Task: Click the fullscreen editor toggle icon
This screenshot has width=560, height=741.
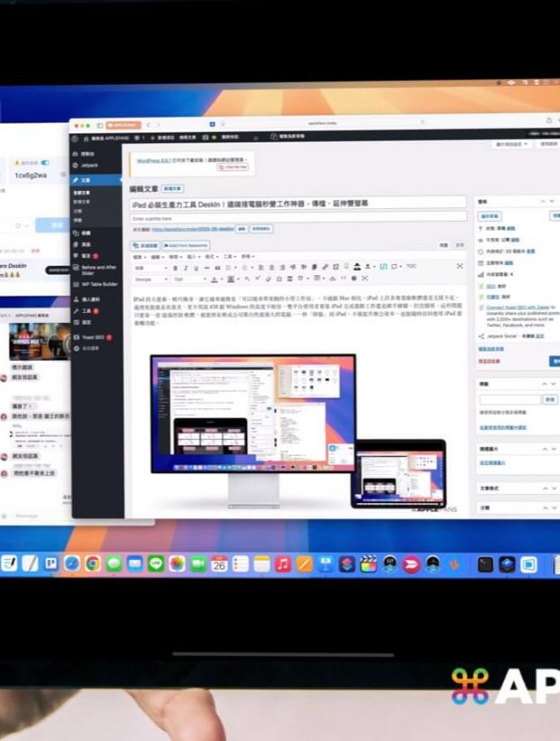Action: tap(460, 267)
